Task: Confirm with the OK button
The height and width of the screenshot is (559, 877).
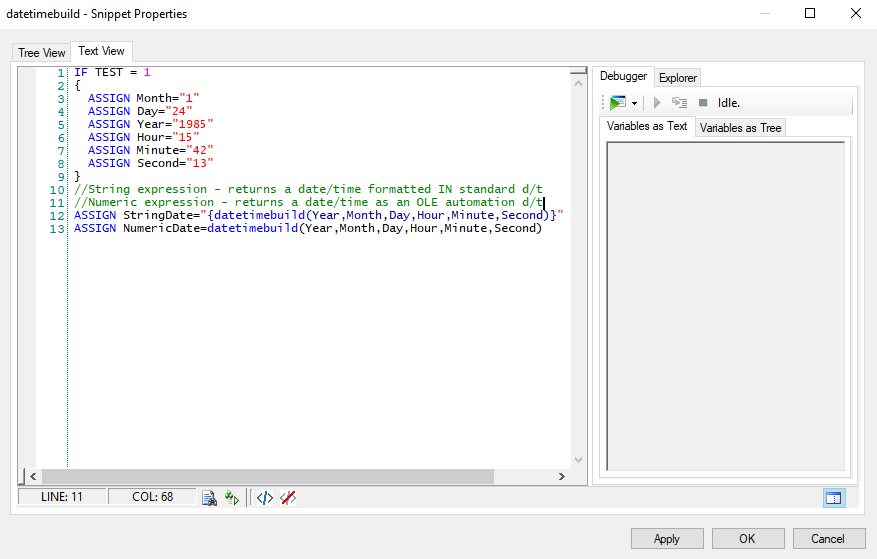Action: coord(748,538)
